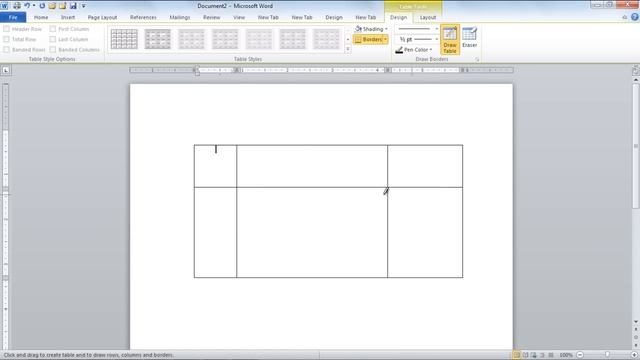Image resolution: width=640 pixels, height=360 pixels.
Task: Zoom in with plus button
Action: (634, 355)
